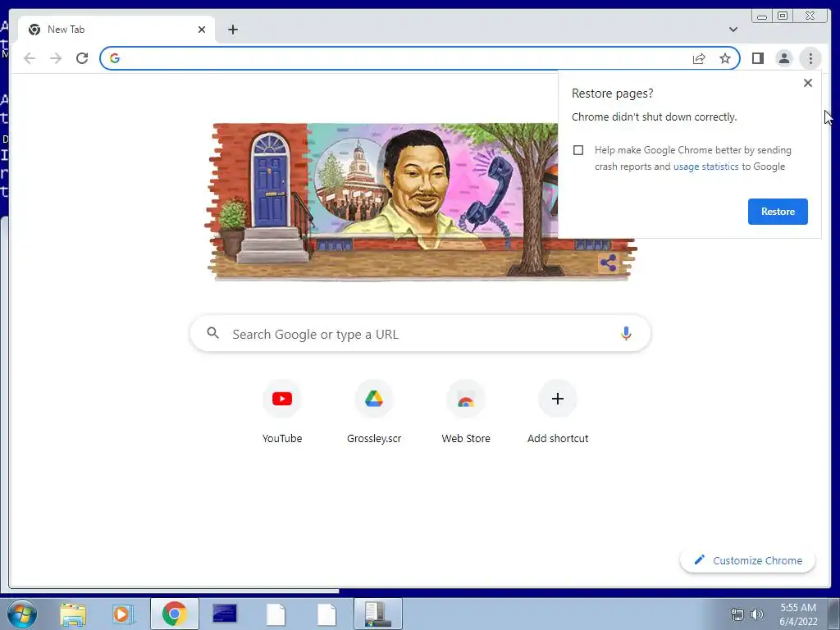840x630 pixels.
Task: Dismiss the Restore pages popup
Action: 808,83
